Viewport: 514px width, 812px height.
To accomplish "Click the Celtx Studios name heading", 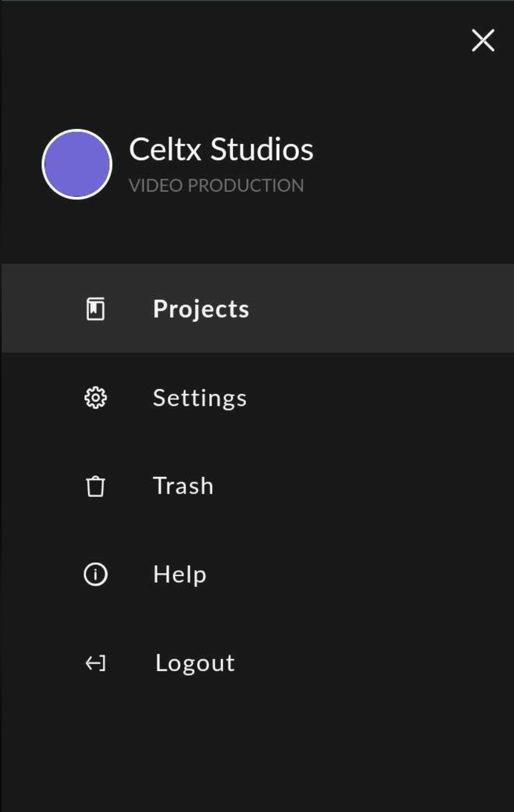I will click(x=221, y=149).
